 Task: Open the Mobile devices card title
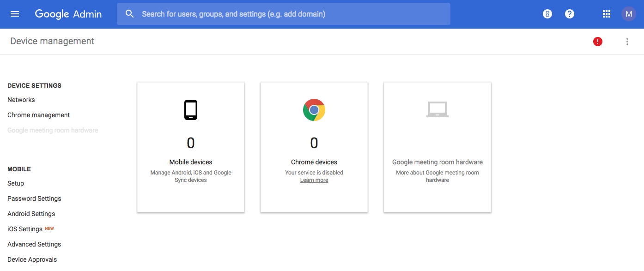click(x=191, y=162)
